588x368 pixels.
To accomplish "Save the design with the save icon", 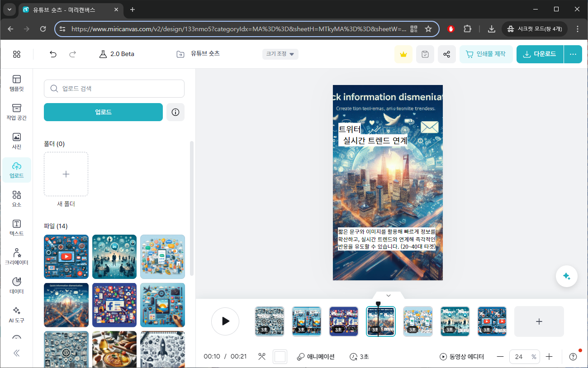I will tap(425, 54).
